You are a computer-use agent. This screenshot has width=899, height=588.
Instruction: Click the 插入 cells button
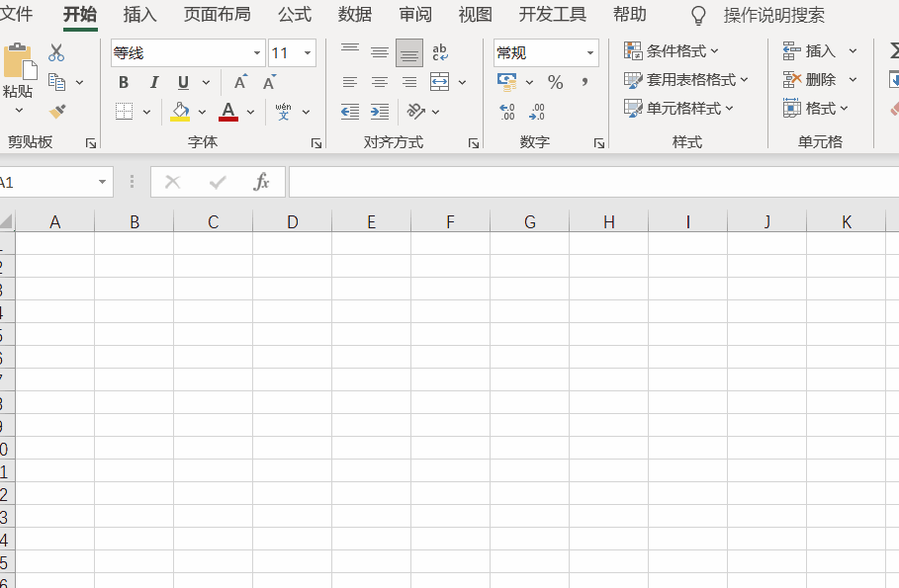(x=809, y=51)
